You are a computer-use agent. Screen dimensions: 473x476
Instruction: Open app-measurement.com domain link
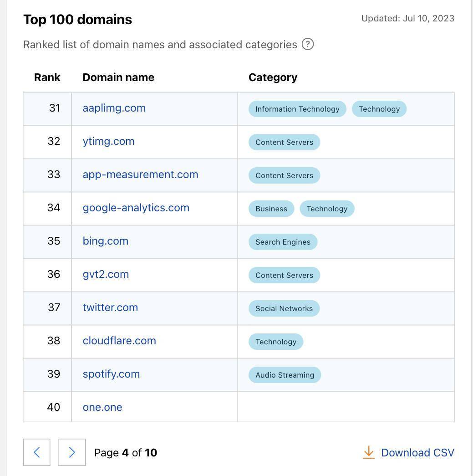click(140, 174)
